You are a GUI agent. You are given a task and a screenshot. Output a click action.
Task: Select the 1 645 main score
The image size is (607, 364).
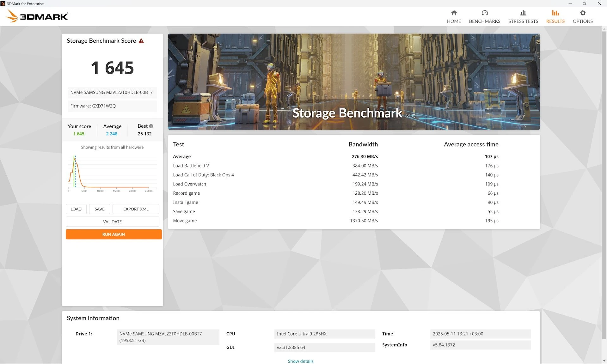click(112, 68)
